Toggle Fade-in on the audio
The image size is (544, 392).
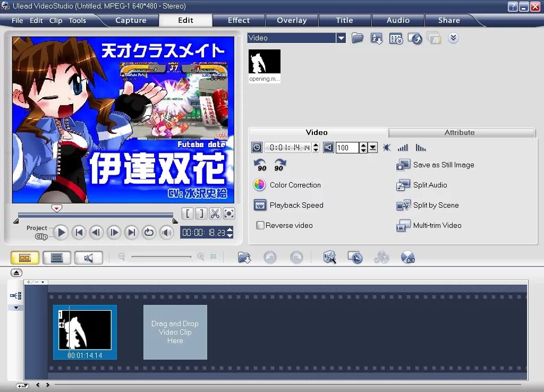pyautogui.click(x=403, y=148)
